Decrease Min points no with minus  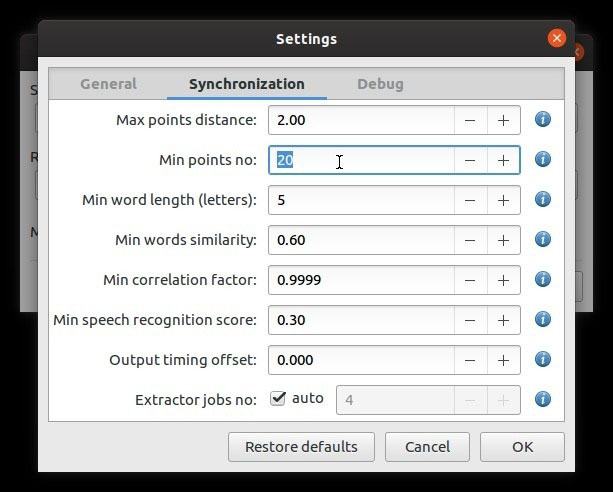click(x=471, y=160)
